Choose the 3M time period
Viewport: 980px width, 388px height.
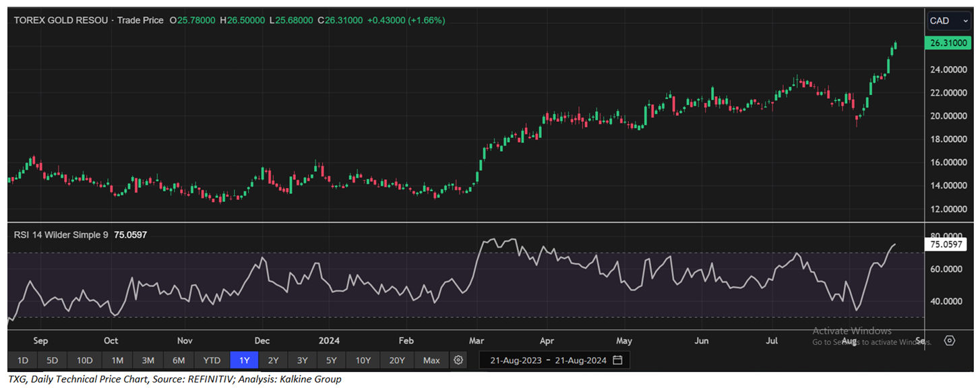pyautogui.click(x=148, y=360)
